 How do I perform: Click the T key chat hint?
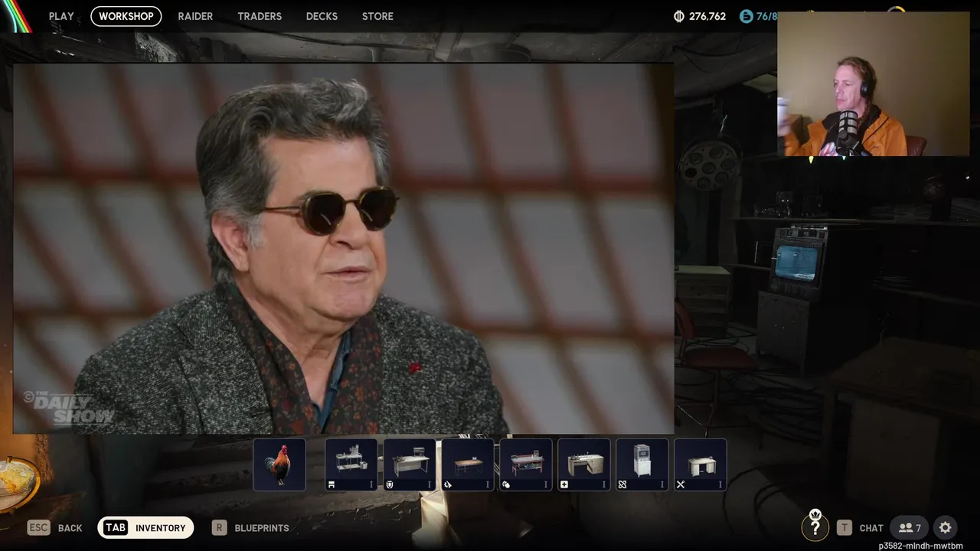pos(844,527)
